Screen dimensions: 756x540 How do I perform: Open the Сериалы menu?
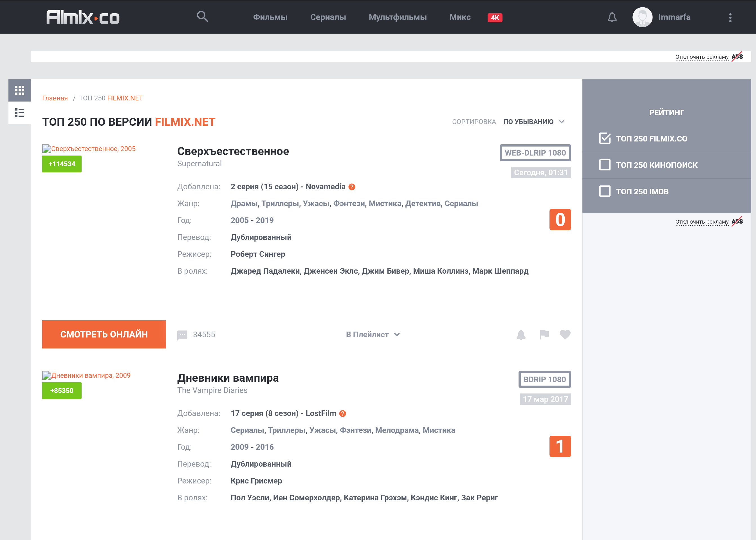click(328, 17)
